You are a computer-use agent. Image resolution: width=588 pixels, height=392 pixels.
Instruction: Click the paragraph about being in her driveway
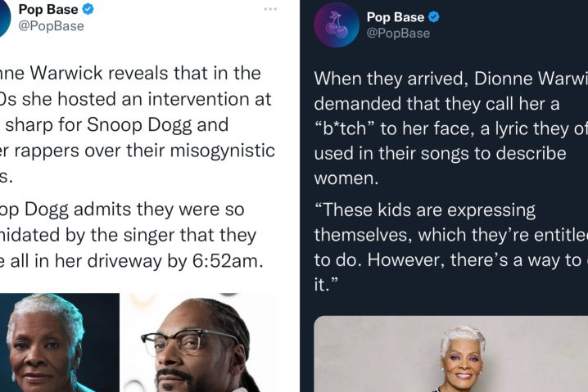point(131,236)
